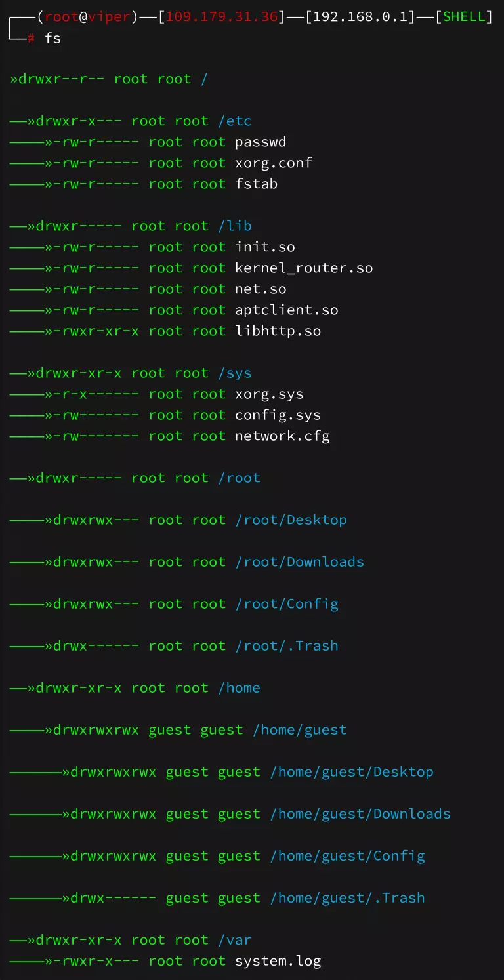Click the libhttp.so file name
This screenshot has height=980, width=504.
coord(278,331)
